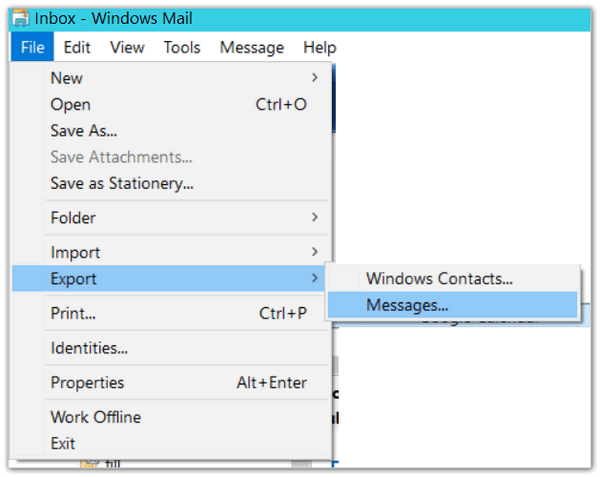
Task: Select Messages... in Export submenu
Action: tap(453, 305)
